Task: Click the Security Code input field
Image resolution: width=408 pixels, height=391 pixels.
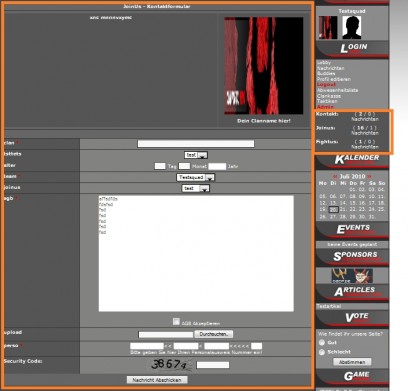Action: (213, 365)
